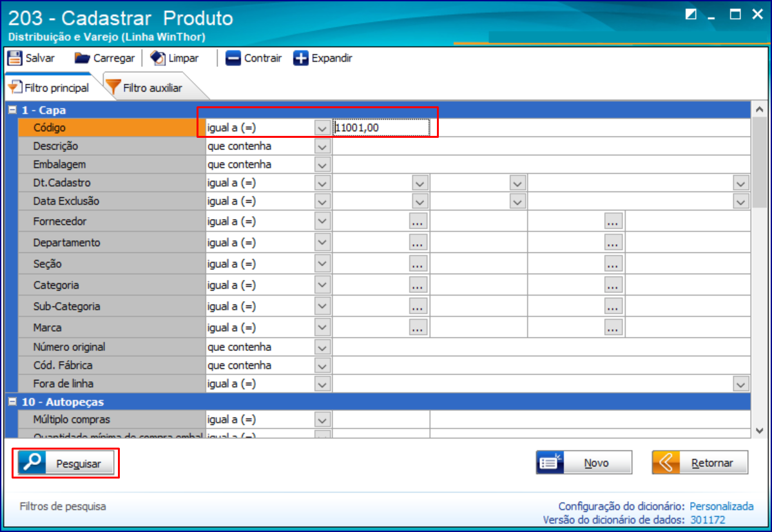Screen dimensions: 772x532
Task: Click first Sub-Categoria lookup ellipsis button
Action: (x=418, y=306)
